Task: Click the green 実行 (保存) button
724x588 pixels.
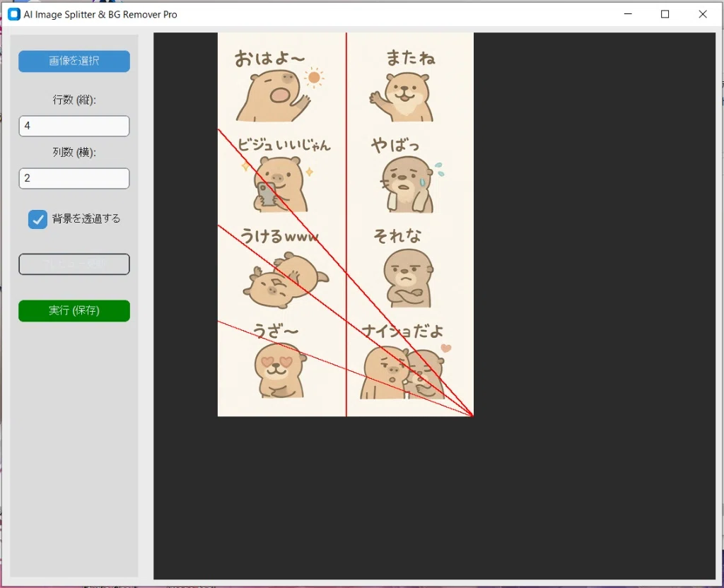Action: click(x=74, y=311)
